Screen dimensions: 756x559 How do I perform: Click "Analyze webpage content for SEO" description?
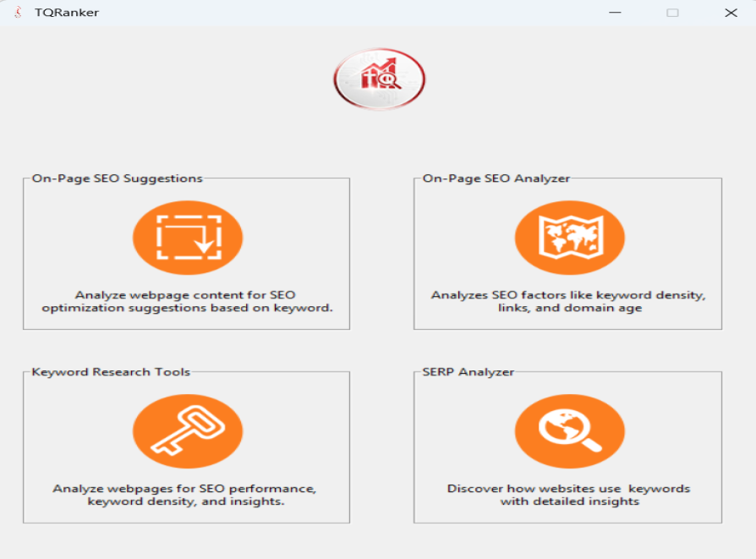185,295
